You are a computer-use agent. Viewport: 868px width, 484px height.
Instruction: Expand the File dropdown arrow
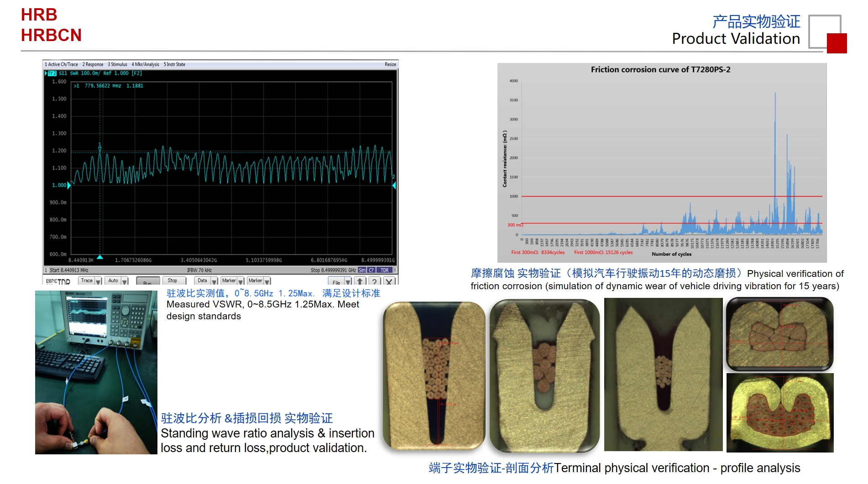348,281
